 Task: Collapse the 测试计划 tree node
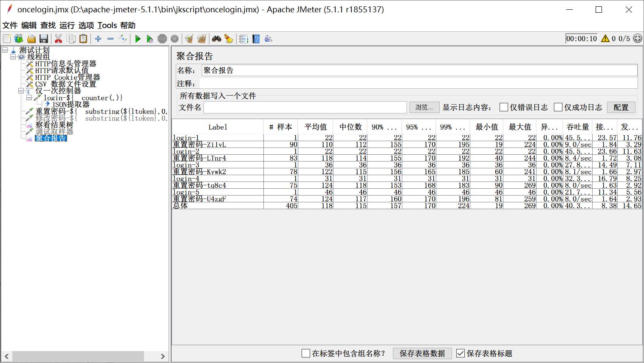tap(5, 50)
